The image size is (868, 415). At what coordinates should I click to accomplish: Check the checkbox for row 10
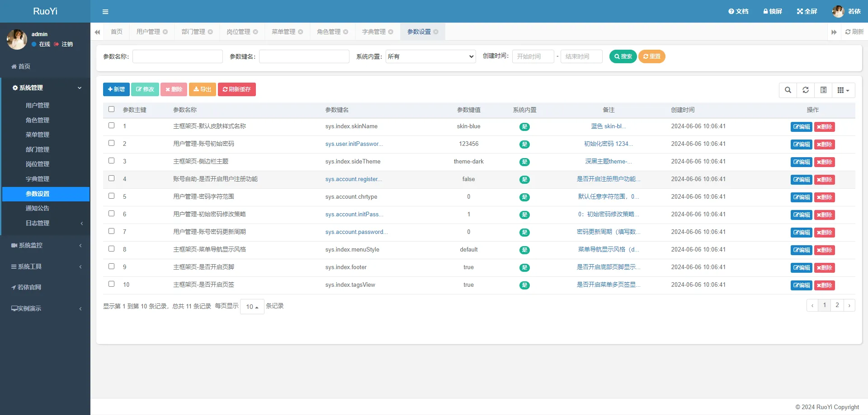click(x=112, y=284)
